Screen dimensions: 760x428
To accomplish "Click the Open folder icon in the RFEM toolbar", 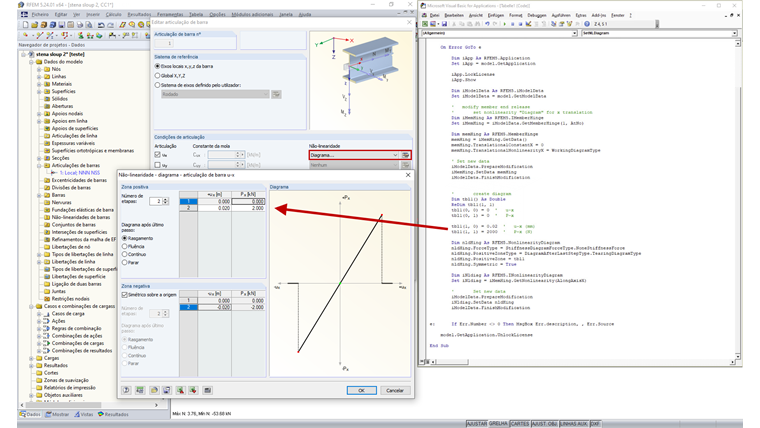I will pyautogui.click(x=34, y=25).
